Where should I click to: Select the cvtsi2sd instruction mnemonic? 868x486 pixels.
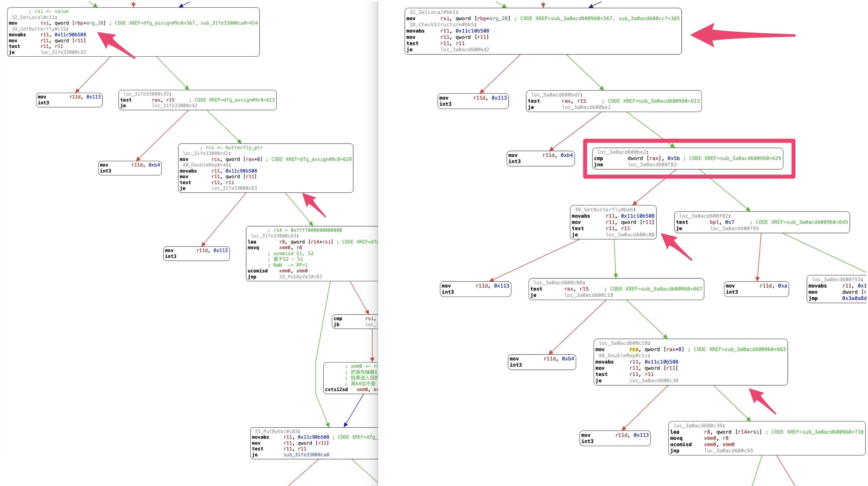tap(336, 389)
